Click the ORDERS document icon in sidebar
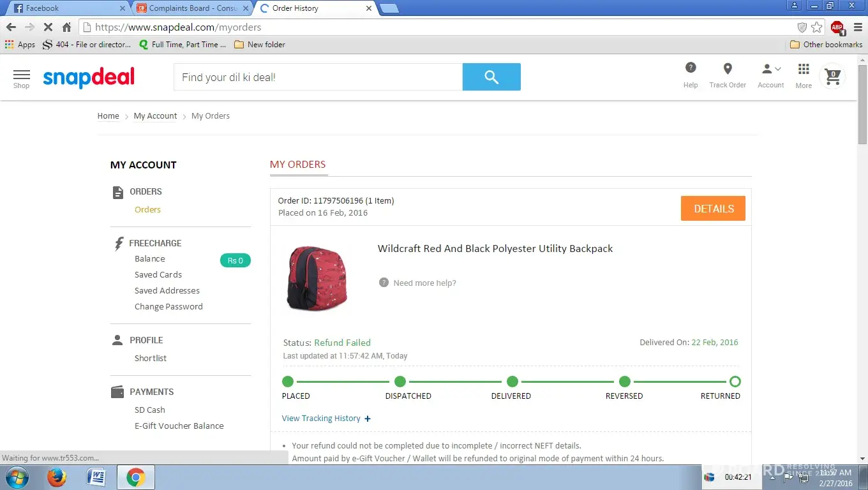This screenshot has width=868, height=490. (x=117, y=192)
